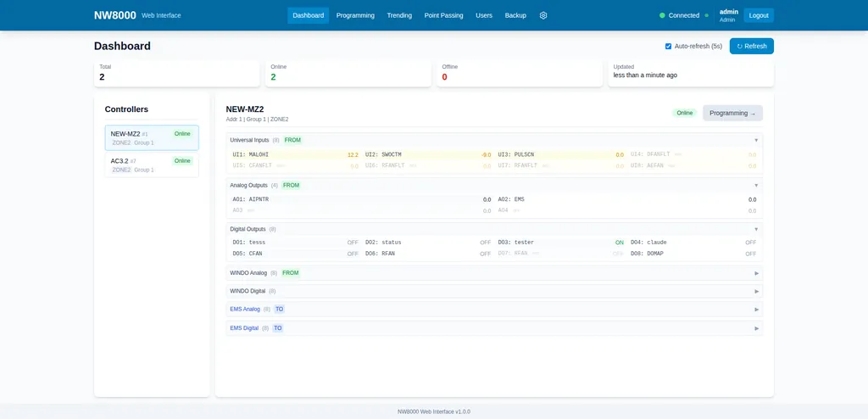
Task: Click the Controllers panel heading
Action: click(127, 109)
